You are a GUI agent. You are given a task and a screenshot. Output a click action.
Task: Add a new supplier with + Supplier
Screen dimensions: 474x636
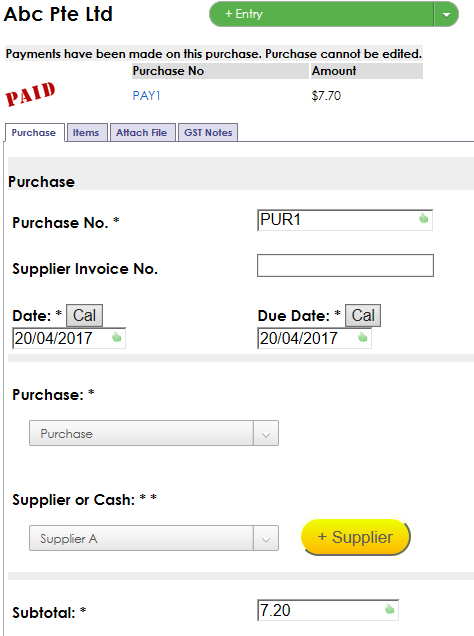pos(356,537)
